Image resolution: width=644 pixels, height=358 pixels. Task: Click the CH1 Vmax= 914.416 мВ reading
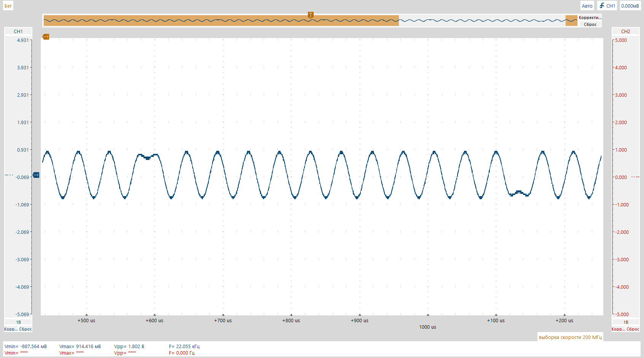(80, 347)
